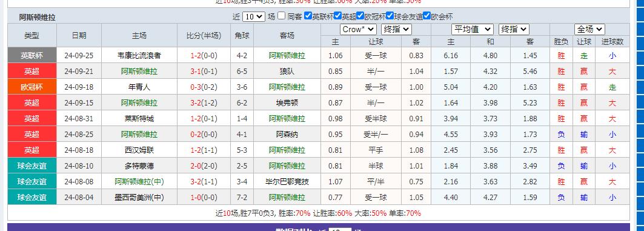Open the 终指 dropdown next to Crow*
Screen dimensions: 644x231
396,30
